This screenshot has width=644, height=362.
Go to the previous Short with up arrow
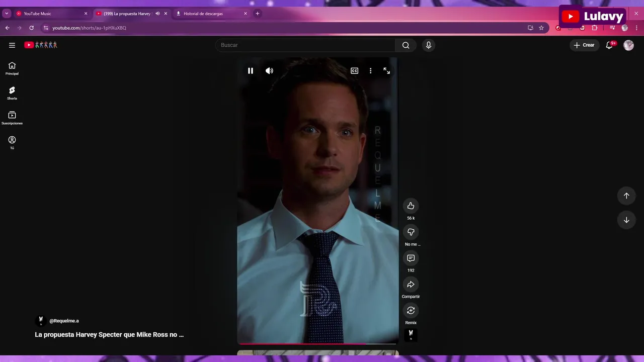[x=626, y=196]
